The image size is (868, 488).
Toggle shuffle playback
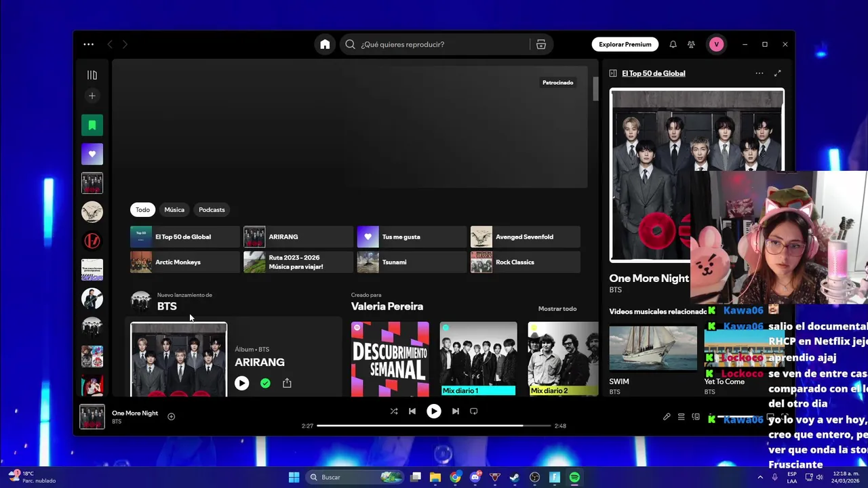tap(394, 411)
